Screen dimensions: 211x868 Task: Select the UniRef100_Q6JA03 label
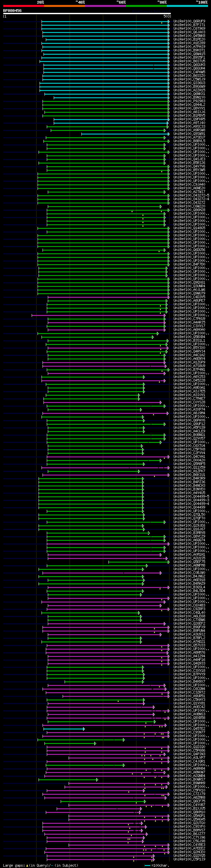190,32
